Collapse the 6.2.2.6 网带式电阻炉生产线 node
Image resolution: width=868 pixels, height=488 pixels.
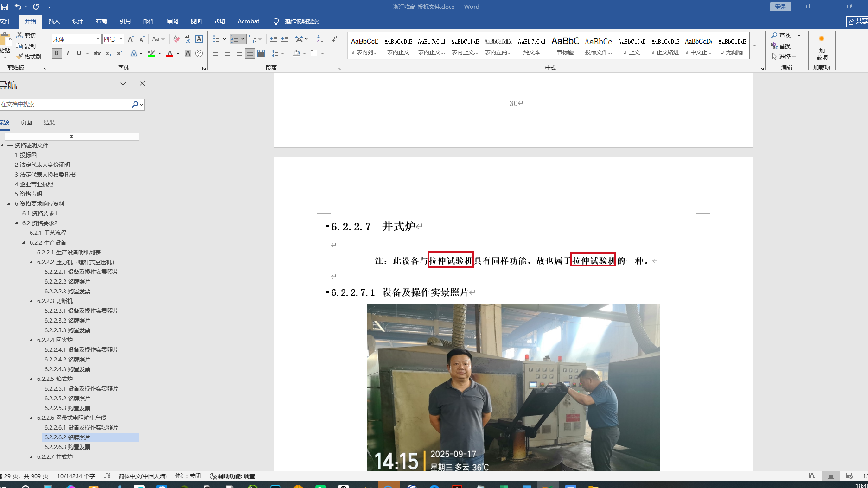[32, 418]
